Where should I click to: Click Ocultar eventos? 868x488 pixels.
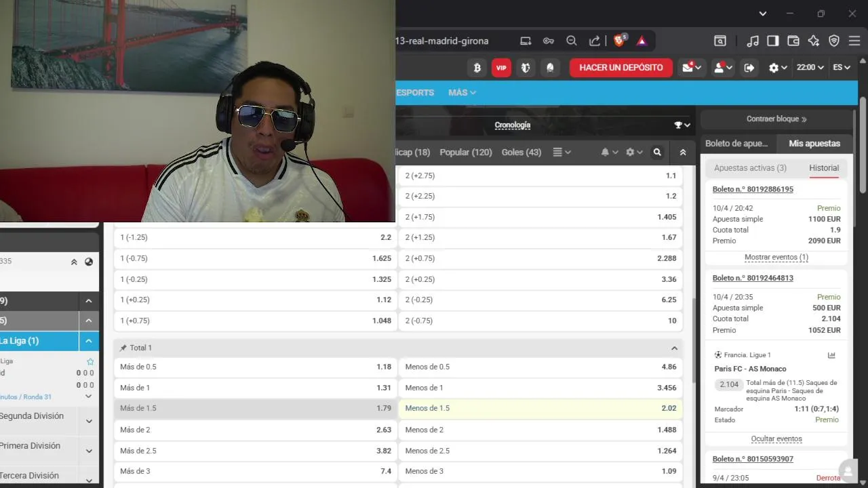click(x=776, y=439)
